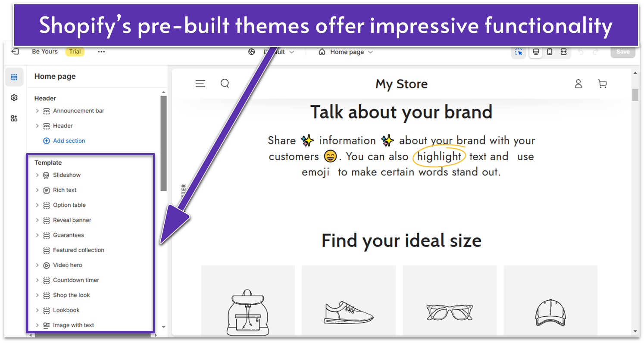Image resolution: width=644 pixels, height=343 pixels.
Task: Open the Home page template dropdown
Action: point(346,52)
